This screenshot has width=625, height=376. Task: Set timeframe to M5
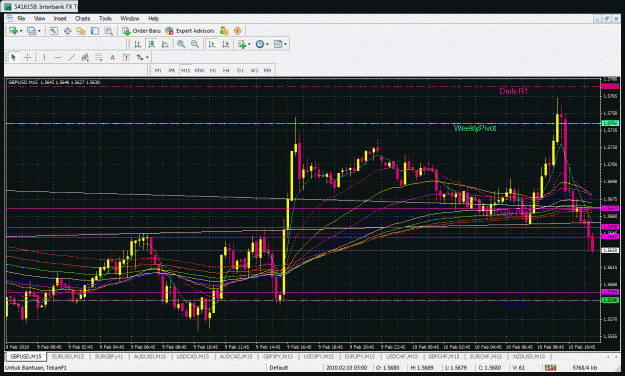[172, 70]
